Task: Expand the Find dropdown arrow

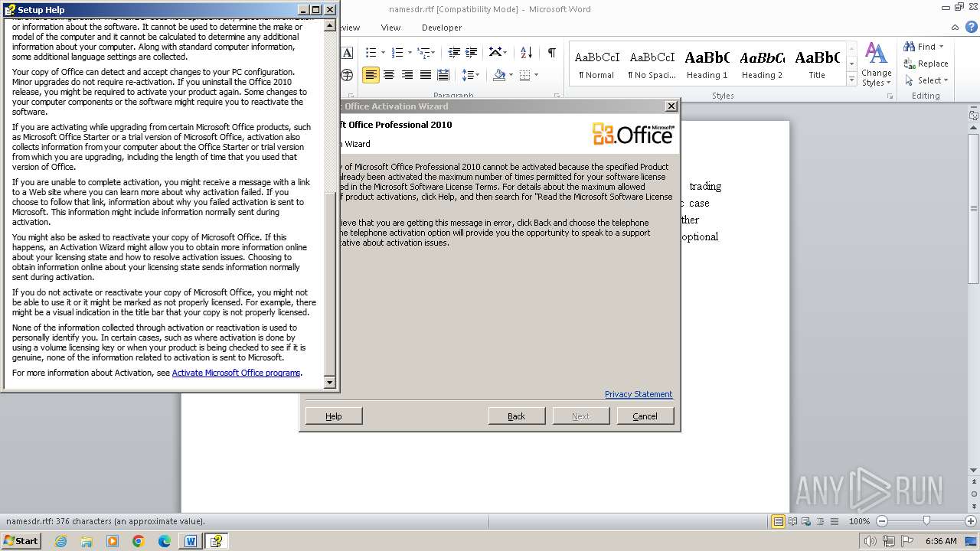Action: tap(942, 47)
